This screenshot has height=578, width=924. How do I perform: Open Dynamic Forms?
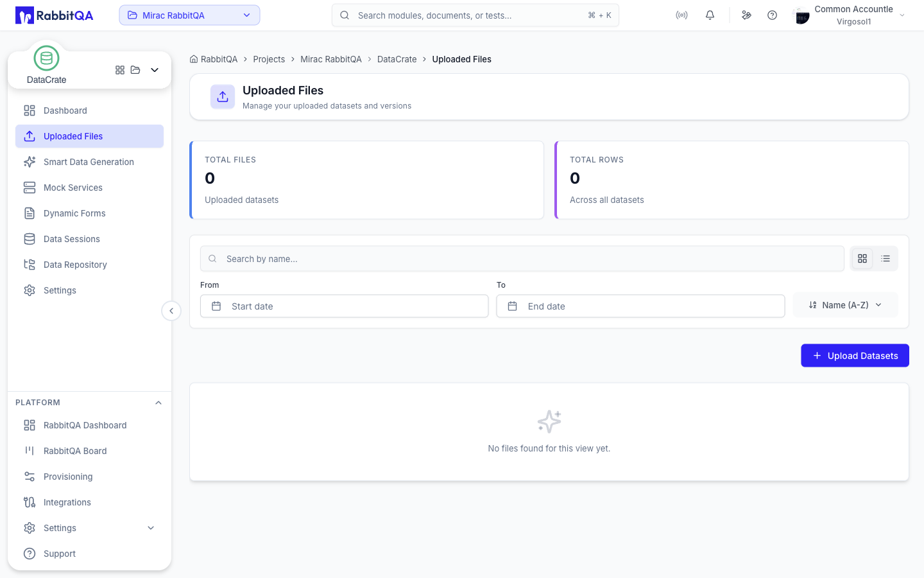89,213
